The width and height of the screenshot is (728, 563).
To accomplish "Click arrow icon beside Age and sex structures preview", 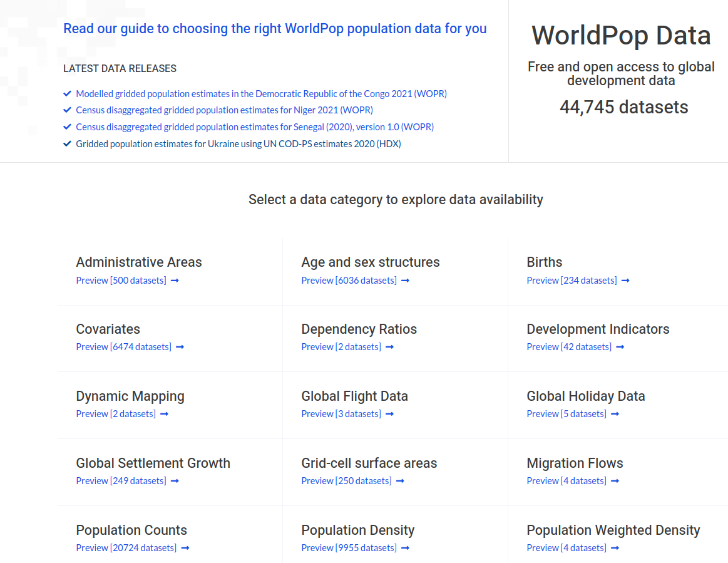I will coord(405,281).
